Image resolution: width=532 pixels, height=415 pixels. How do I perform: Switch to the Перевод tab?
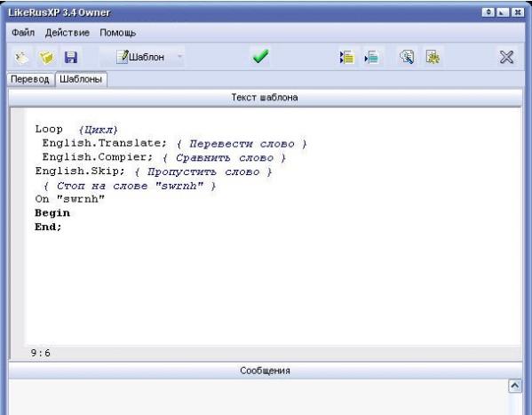pyautogui.click(x=30, y=79)
